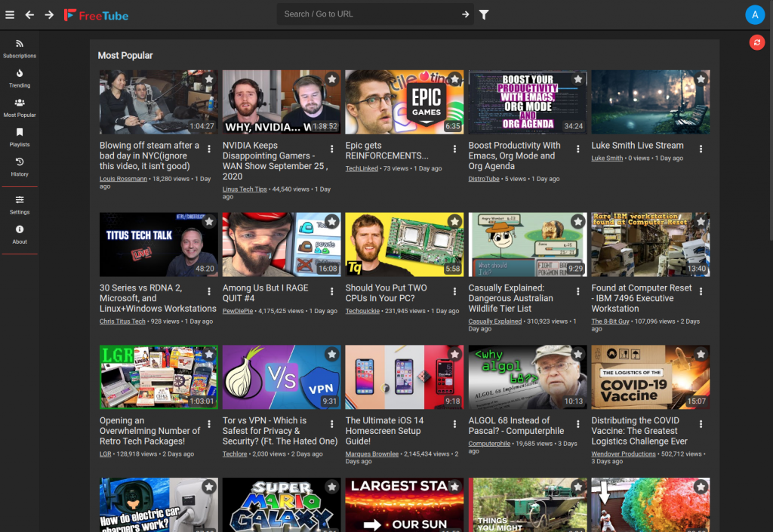Star the LGR retro tech packages video
Image resolution: width=773 pixels, height=532 pixels.
click(209, 353)
